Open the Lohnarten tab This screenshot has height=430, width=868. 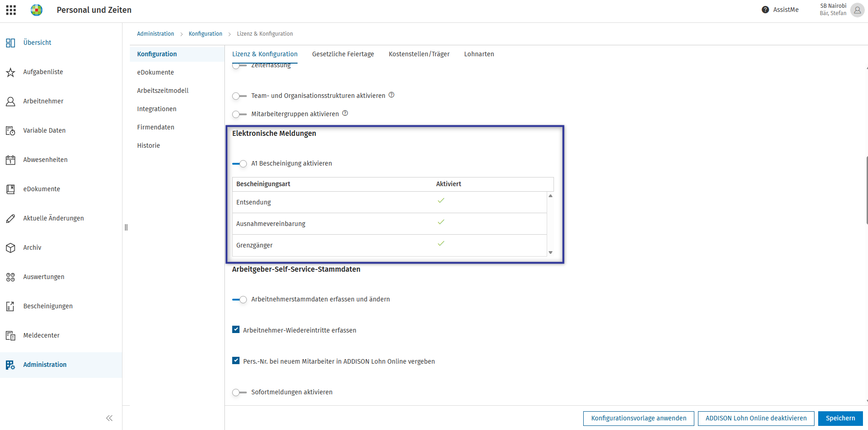pyautogui.click(x=479, y=54)
